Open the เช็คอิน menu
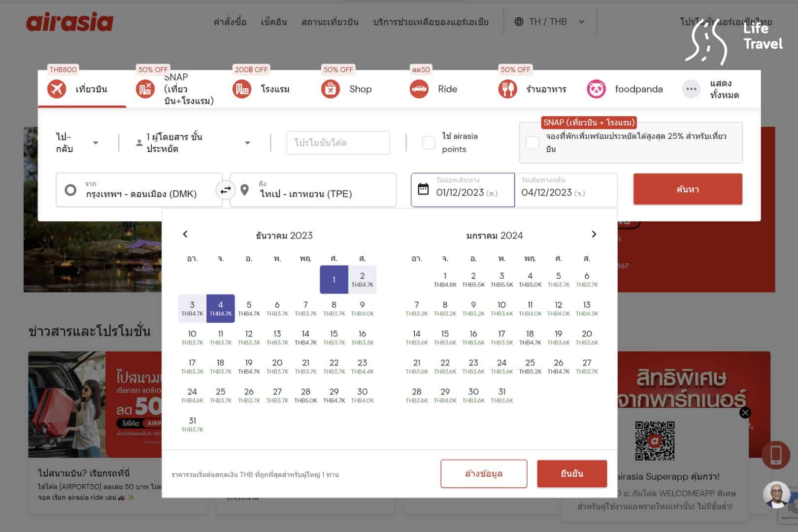798x532 pixels. [x=274, y=22]
